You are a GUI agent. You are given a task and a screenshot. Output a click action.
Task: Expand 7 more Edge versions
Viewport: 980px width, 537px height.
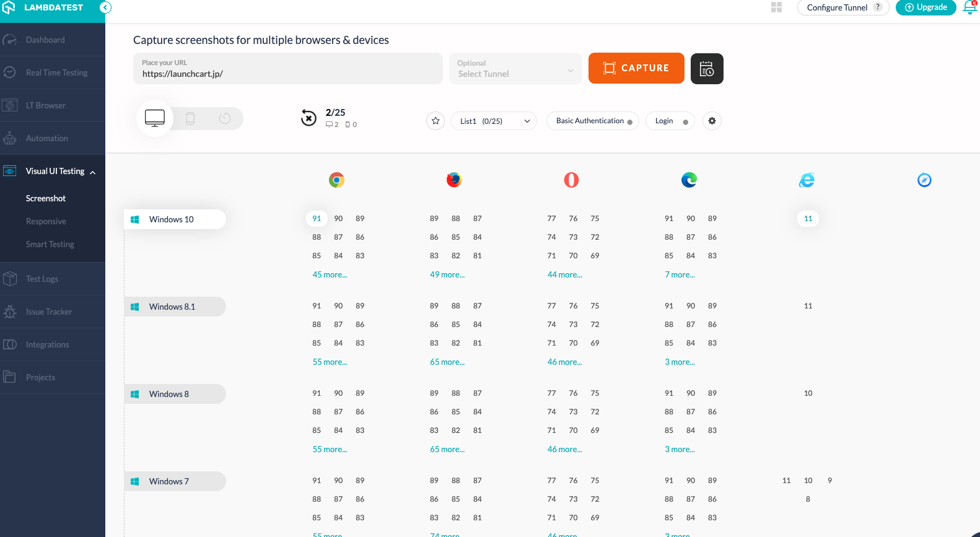tap(680, 274)
